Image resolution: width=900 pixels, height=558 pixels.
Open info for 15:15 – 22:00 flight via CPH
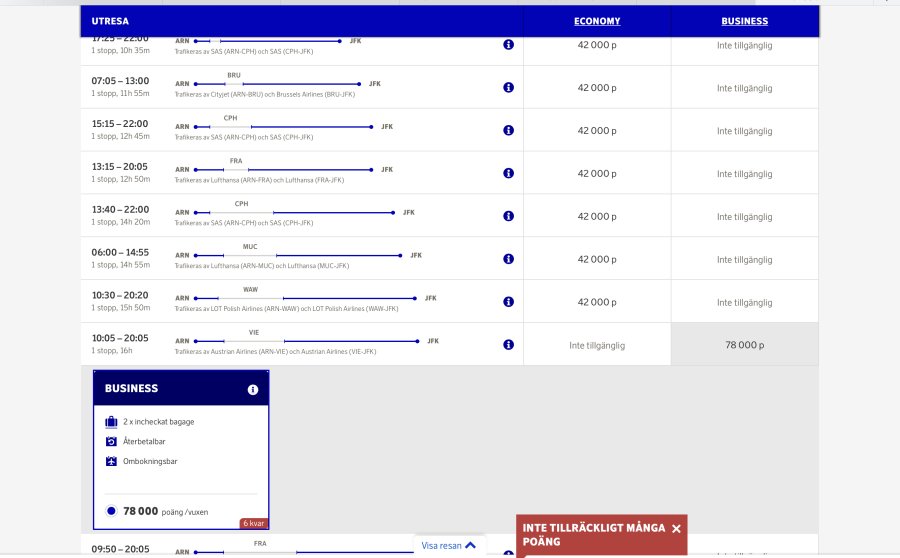click(508, 131)
